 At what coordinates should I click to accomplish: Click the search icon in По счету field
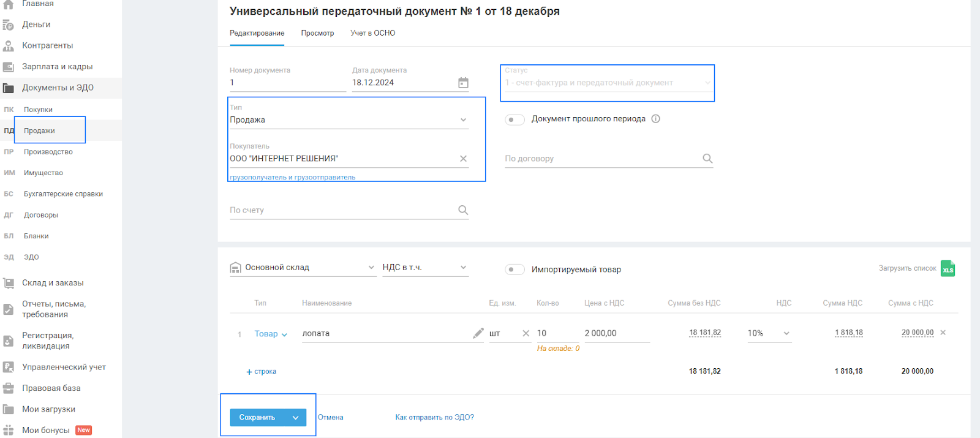pyautogui.click(x=463, y=210)
